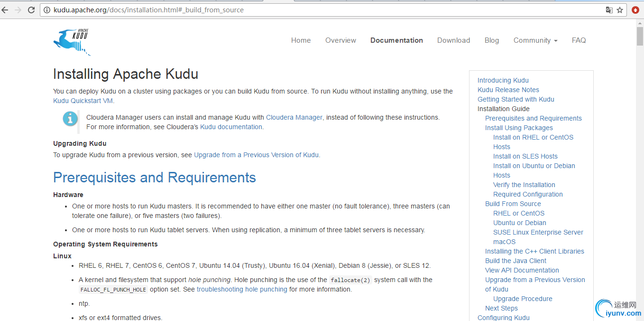Click the Operating System Requirements subheading
This screenshot has height=321, width=644.
pyautogui.click(x=105, y=244)
